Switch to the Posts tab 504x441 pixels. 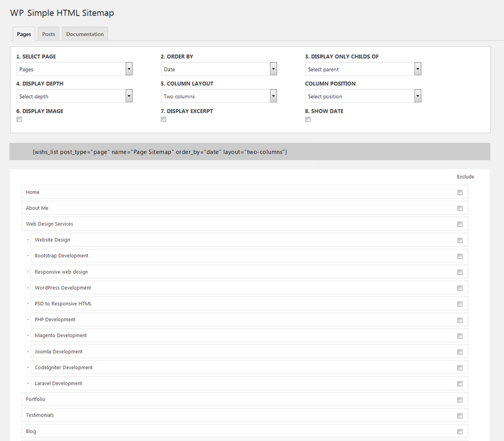coord(48,34)
